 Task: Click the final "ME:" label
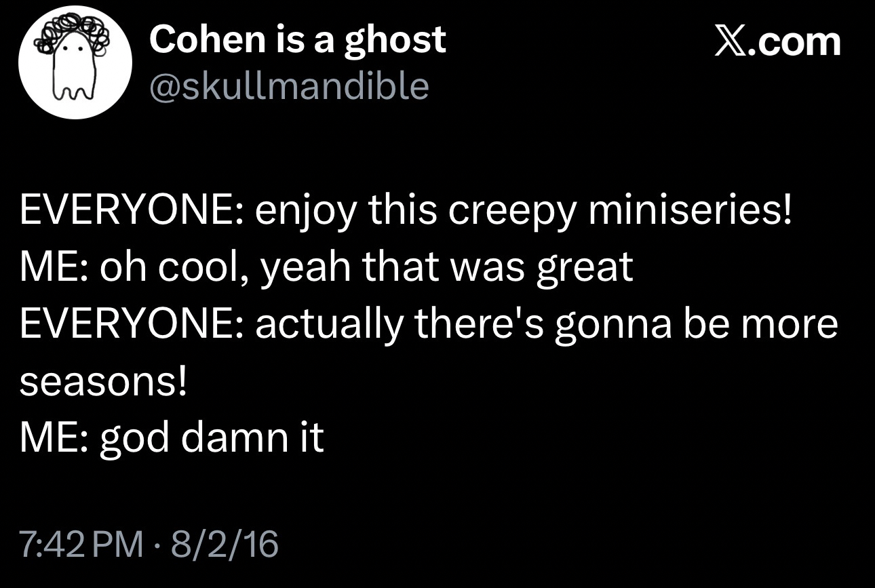click(54, 438)
